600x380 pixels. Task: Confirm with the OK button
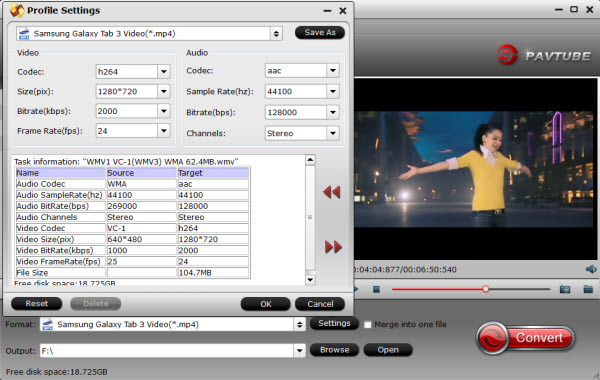tap(266, 304)
